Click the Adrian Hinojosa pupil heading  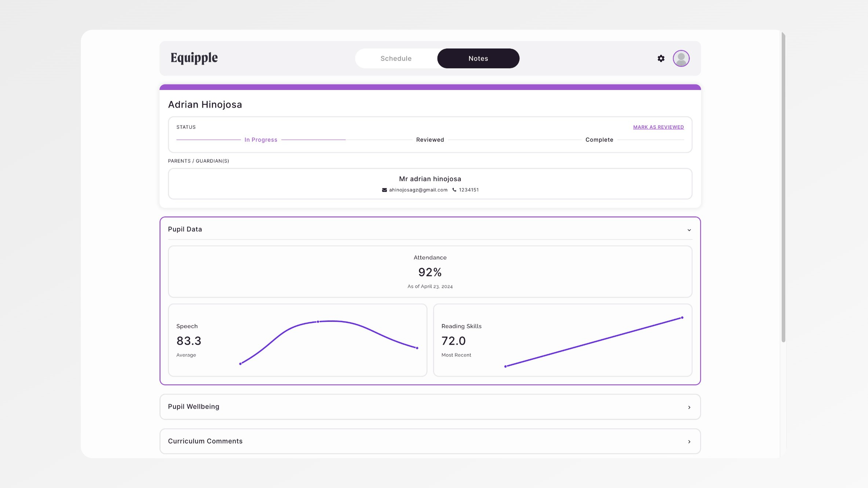pyautogui.click(x=205, y=105)
